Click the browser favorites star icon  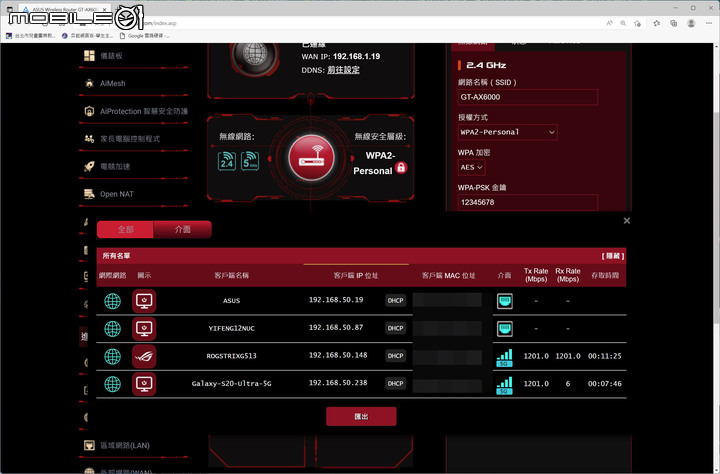[x=657, y=23]
